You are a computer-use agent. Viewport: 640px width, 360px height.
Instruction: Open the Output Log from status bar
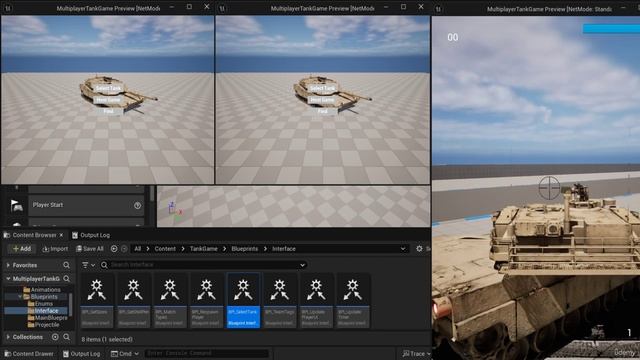tap(81, 354)
